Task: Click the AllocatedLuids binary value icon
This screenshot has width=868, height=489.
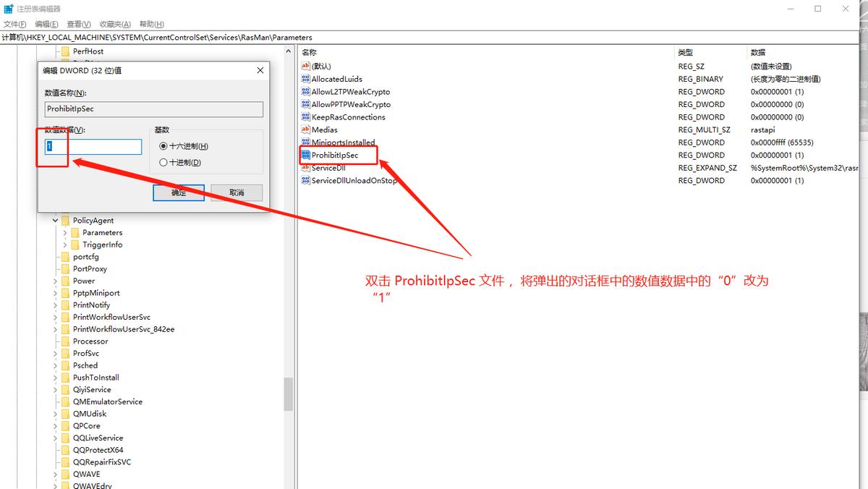Action: coord(305,79)
